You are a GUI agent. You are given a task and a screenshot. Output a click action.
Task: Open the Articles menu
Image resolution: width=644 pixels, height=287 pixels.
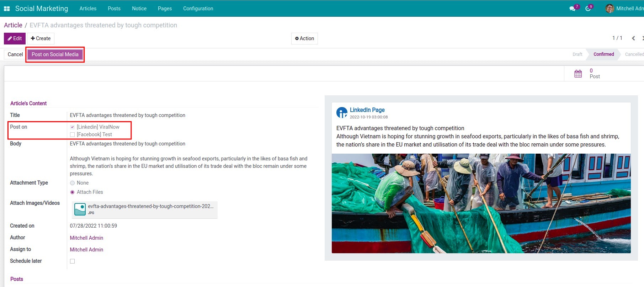click(x=88, y=9)
